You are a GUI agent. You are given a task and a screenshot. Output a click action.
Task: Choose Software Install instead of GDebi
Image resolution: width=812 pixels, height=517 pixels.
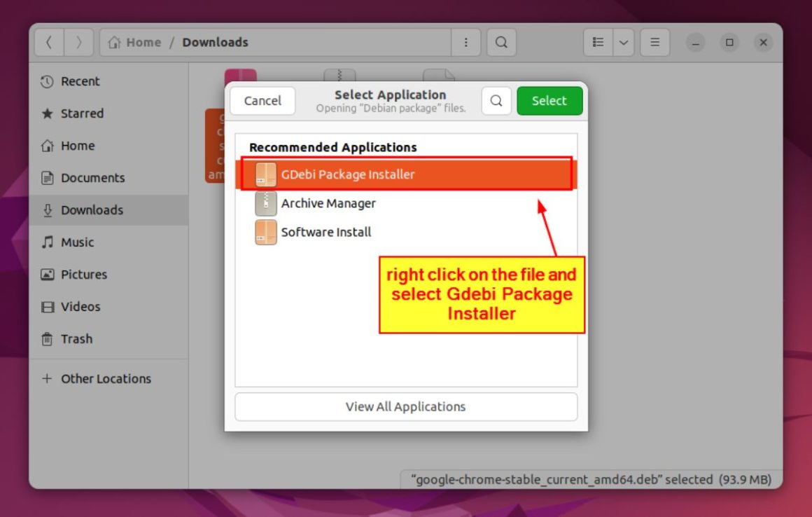point(325,232)
